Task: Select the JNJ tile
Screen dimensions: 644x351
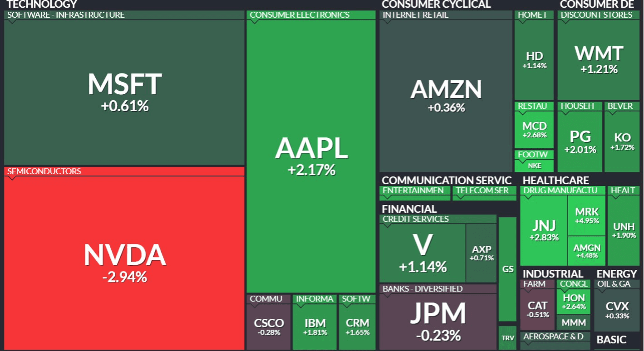Action: 544,230
